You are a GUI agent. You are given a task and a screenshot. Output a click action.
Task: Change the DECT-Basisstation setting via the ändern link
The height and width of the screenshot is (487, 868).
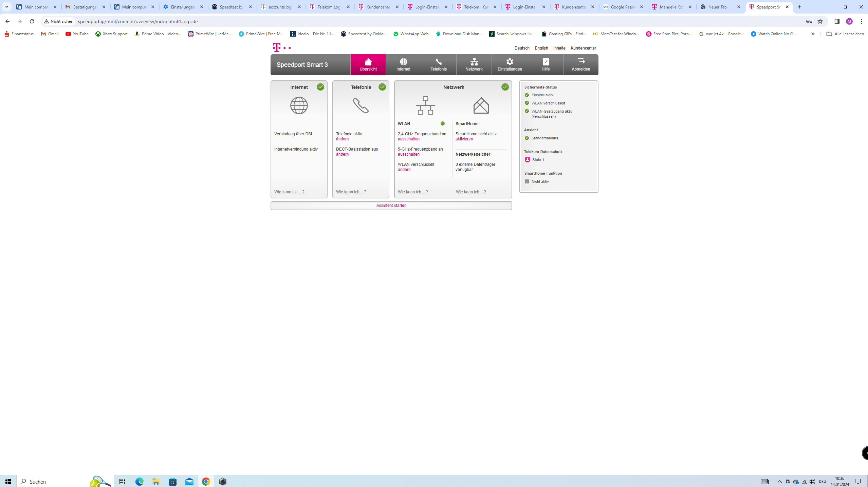(342, 154)
